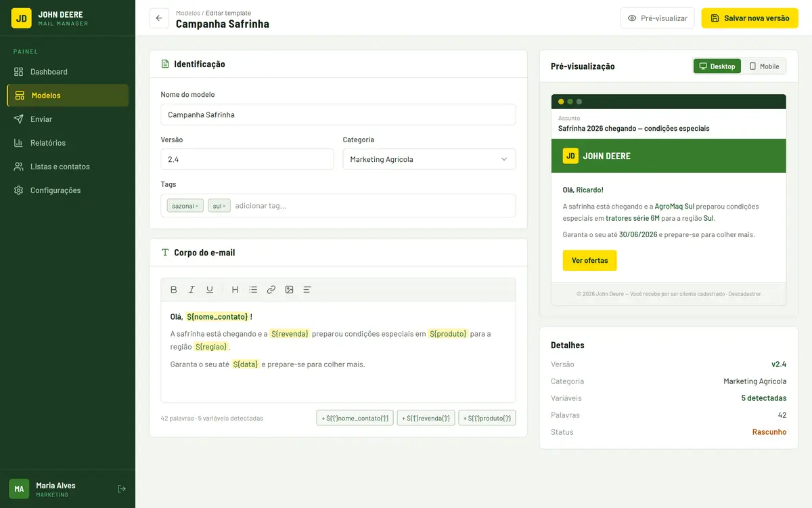
Task: Go back using the arrow button
Action: 159,18
